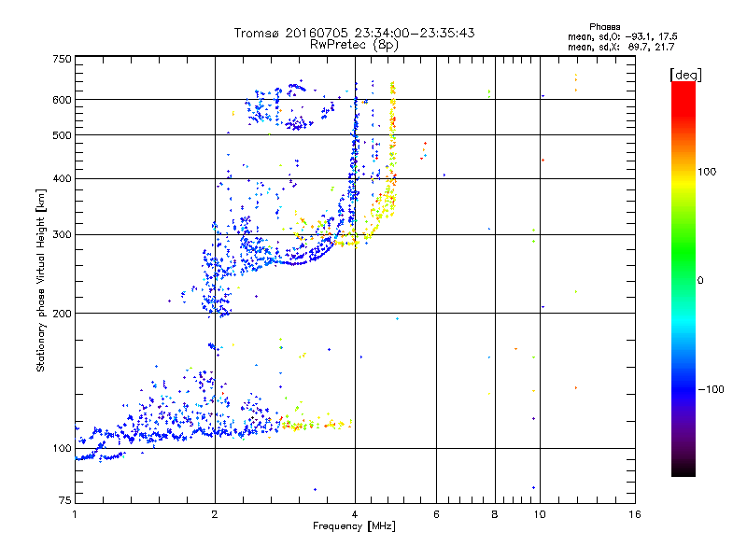
Task: Click the y-axis tick label '400'
Action: pyautogui.click(x=62, y=179)
